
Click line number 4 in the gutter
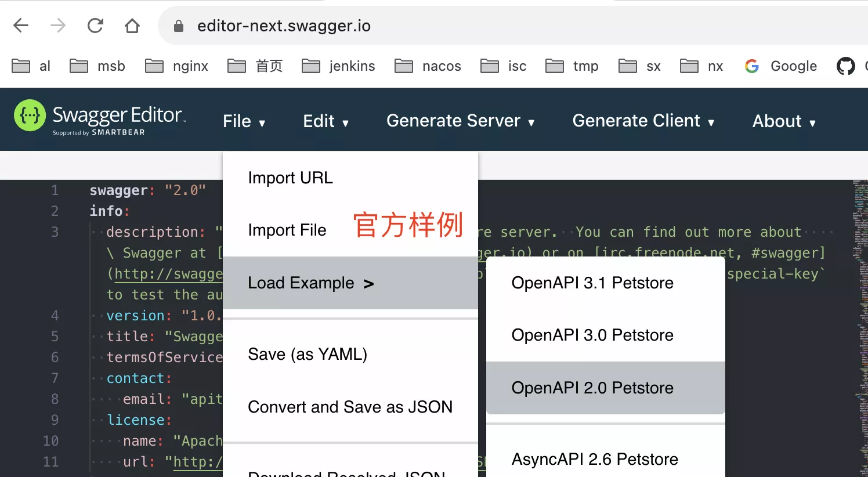(55, 316)
